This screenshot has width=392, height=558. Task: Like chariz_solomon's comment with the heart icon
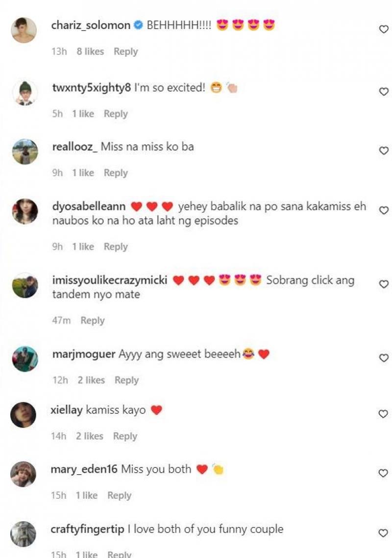(x=384, y=29)
